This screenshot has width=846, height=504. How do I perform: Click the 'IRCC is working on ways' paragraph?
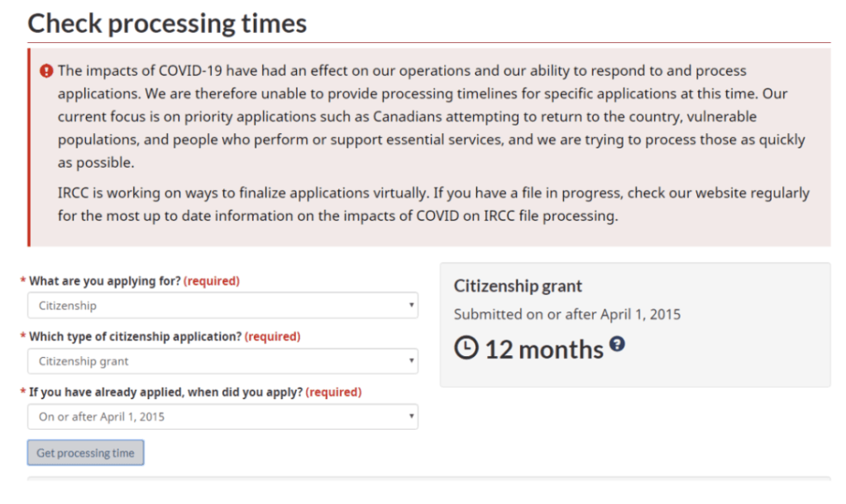(433, 205)
